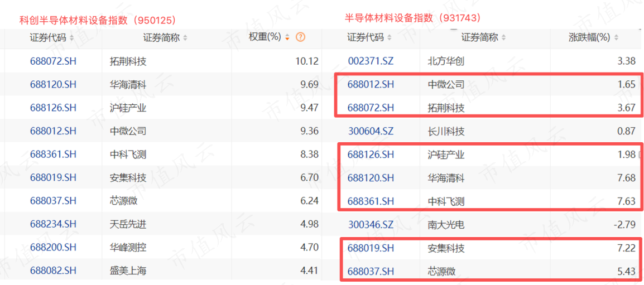The width and height of the screenshot is (644, 285).
Task: Open code 688200.SH link
Action: [54, 248]
